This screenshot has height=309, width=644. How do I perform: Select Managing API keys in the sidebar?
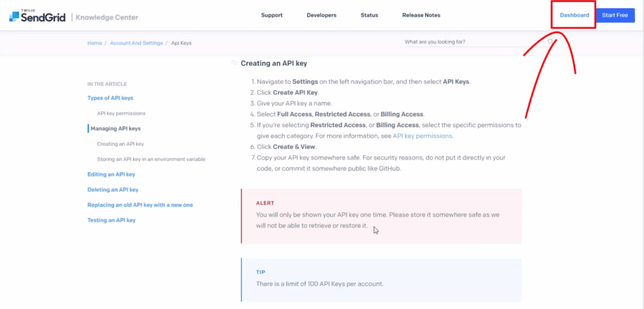116,129
